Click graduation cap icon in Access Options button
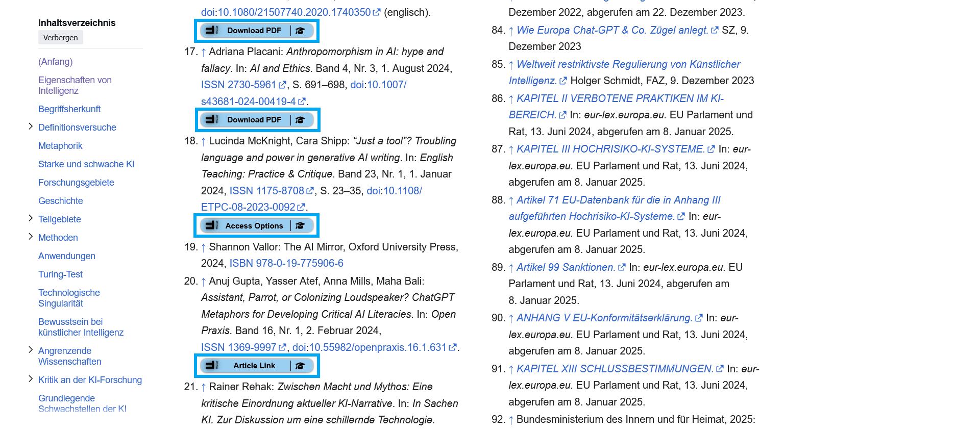Screen dimensions: 980x432 pyautogui.click(x=301, y=225)
